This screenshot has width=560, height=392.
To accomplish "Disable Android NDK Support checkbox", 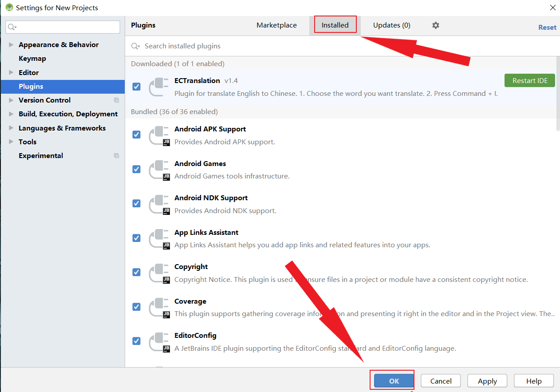I will (x=137, y=203).
